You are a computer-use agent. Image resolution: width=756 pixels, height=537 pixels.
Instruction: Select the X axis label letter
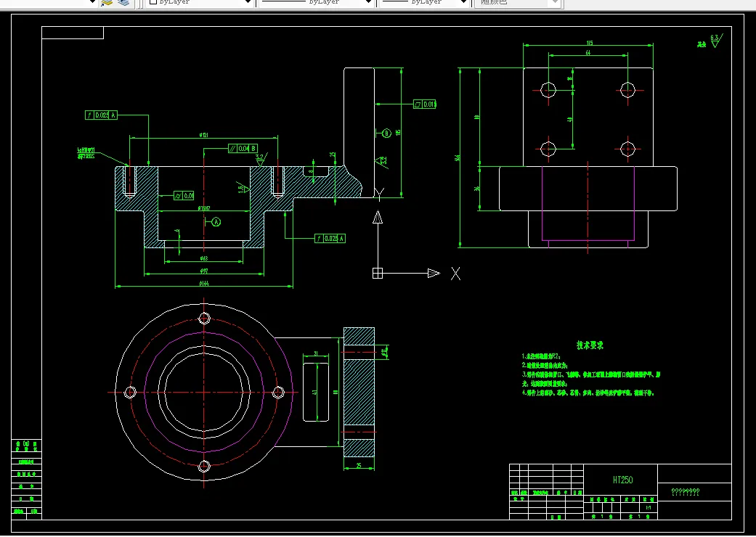point(455,274)
